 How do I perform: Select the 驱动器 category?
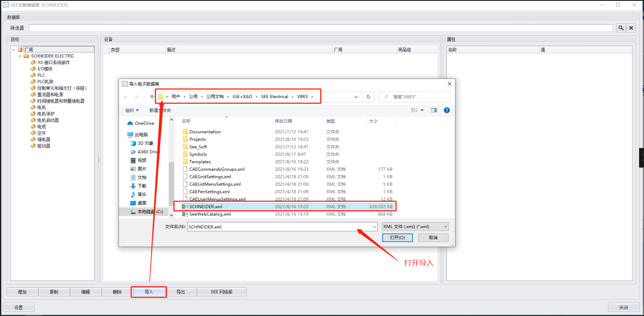44,146
